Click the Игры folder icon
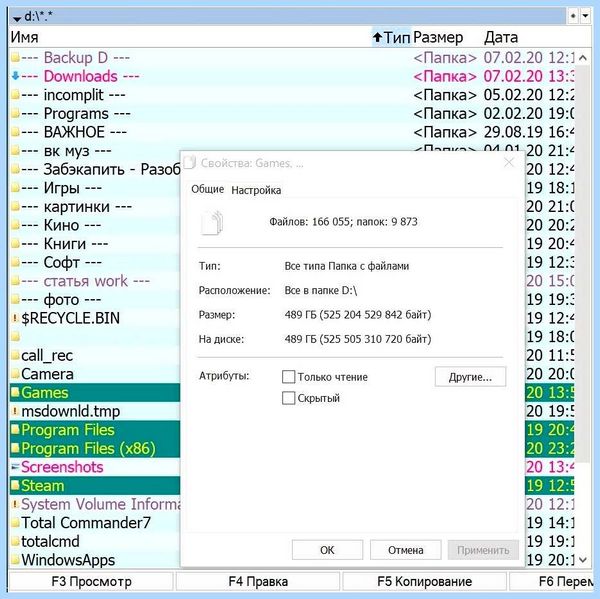Image resolution: width=600 pixels, height=599 pixels. pyautogui.click(x=15, y=188)
